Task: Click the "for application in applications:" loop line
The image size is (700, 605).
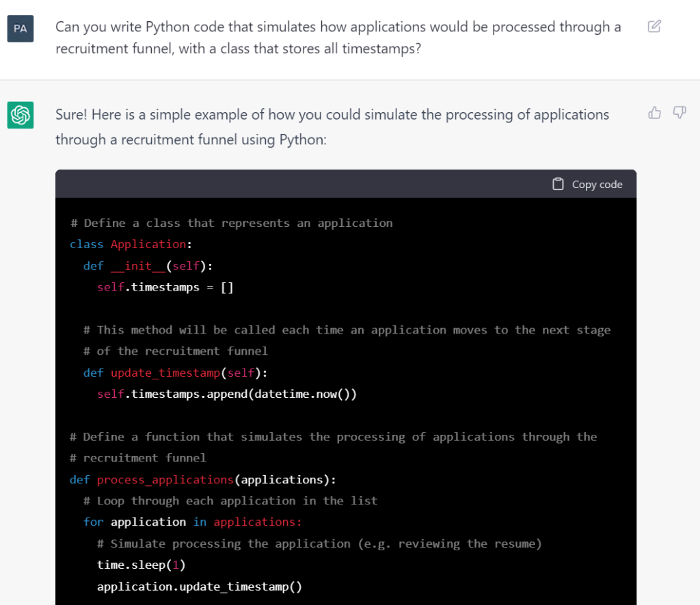Action: pyautogui.click(x=192, y=522)
